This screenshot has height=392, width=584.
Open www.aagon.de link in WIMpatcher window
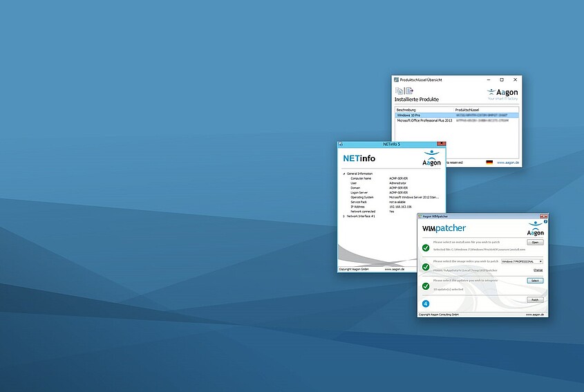534,315
